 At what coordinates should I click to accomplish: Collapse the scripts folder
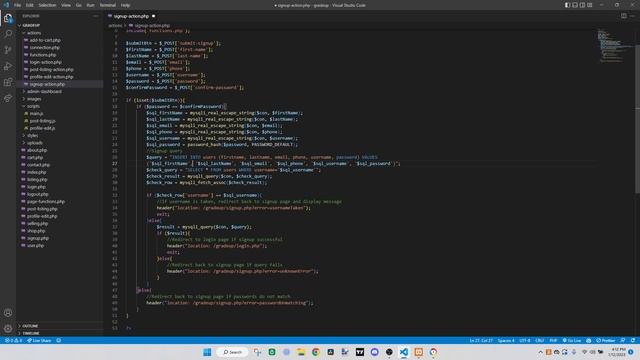click(x=60, y=106)
